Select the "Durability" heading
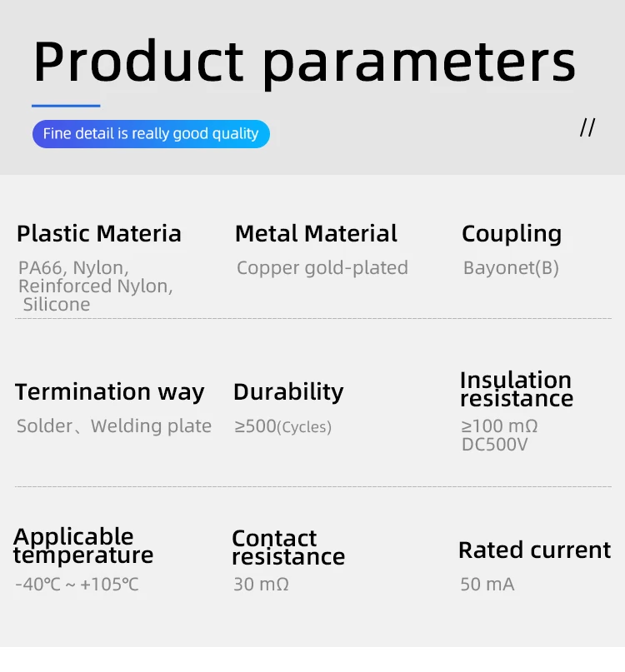This screenshot has width=625, height=672. click(288, 392)
